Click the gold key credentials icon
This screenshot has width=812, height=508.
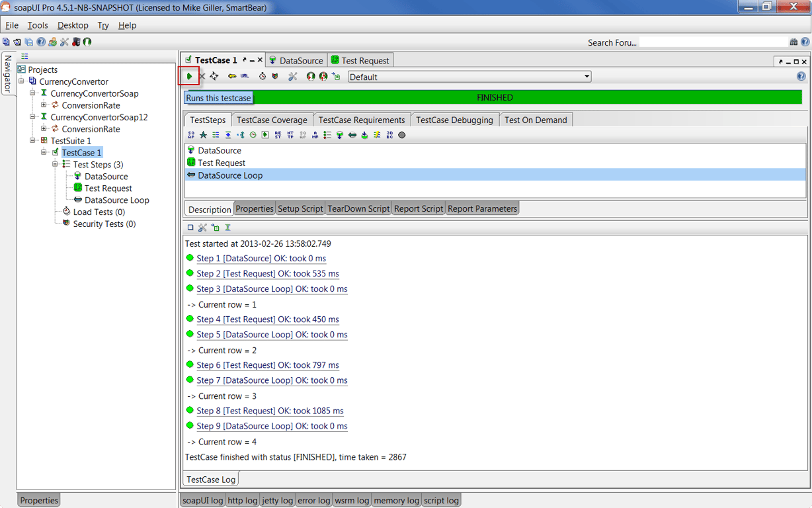(232, 76)
